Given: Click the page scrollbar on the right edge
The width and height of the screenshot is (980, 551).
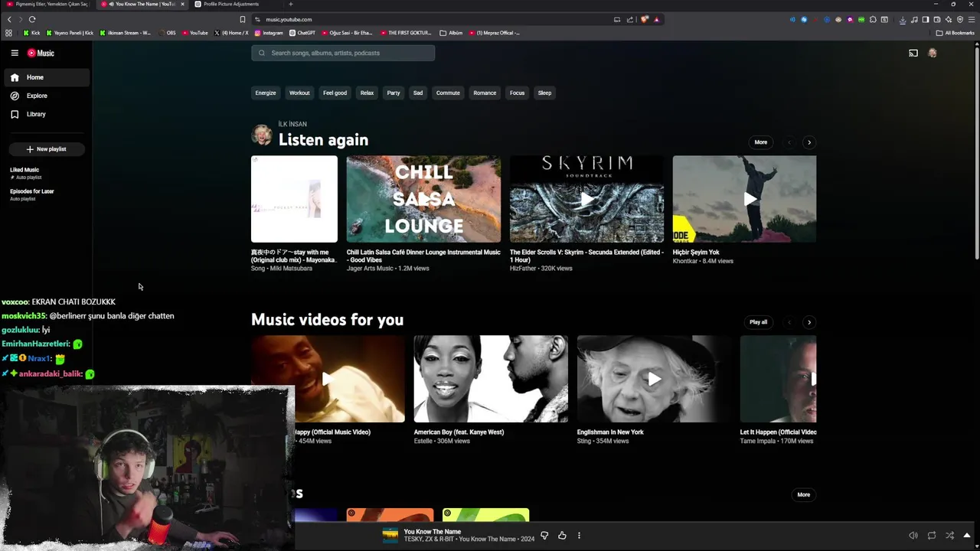Looking at the screenshot, I should tap(977, 153).
